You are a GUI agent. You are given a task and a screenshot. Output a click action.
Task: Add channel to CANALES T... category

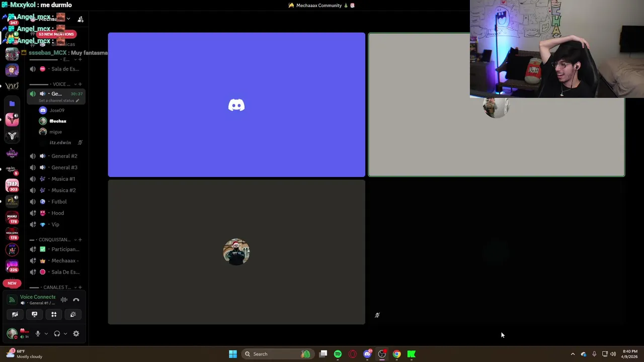[80, 287]
